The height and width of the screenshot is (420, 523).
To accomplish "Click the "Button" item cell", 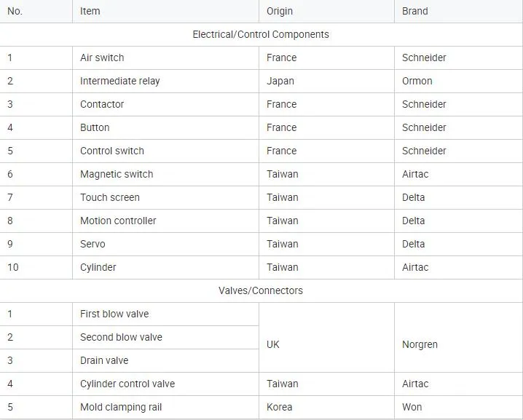I will [x=95, y=127].
